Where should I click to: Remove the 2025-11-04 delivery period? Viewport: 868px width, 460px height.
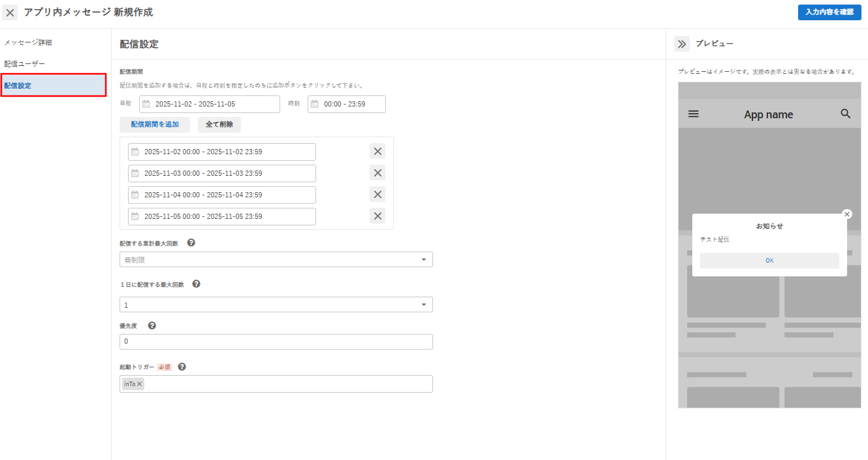(x=378, y=195)
